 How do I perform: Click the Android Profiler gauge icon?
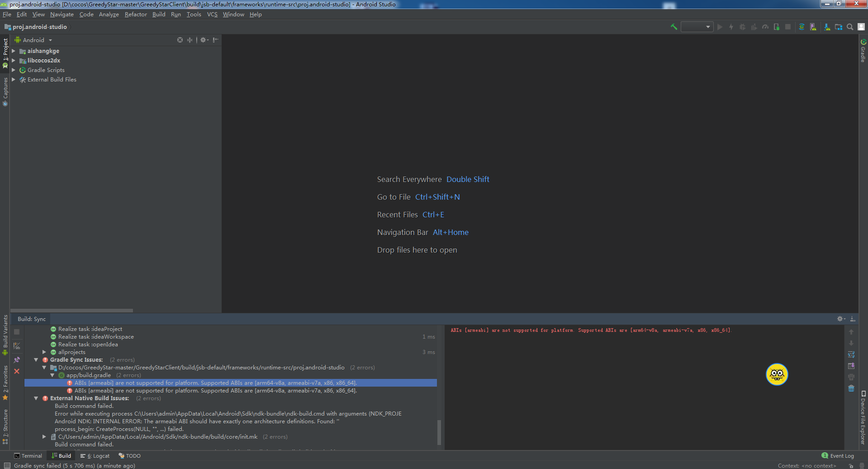pos(765,27)
